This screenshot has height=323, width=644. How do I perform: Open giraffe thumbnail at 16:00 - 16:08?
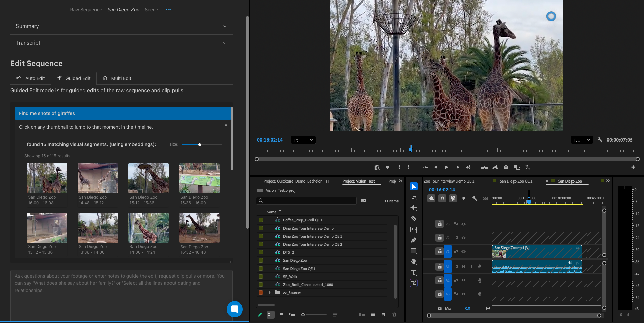(47, 178)
